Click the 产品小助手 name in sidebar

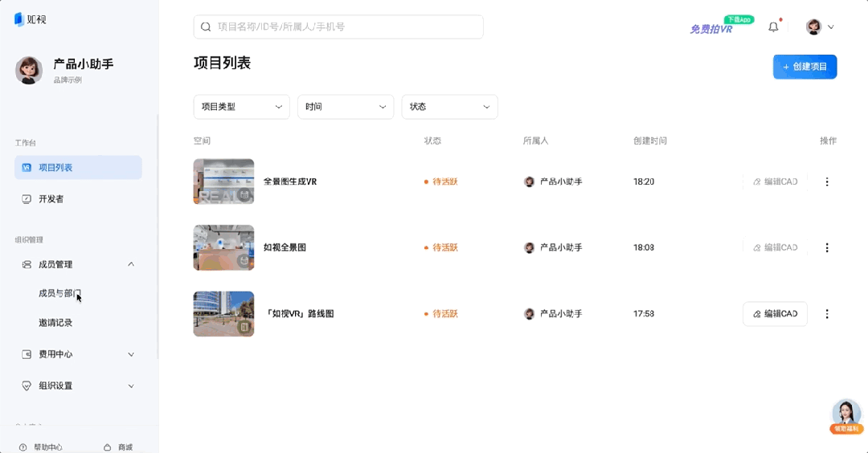[x=84, y=64]
